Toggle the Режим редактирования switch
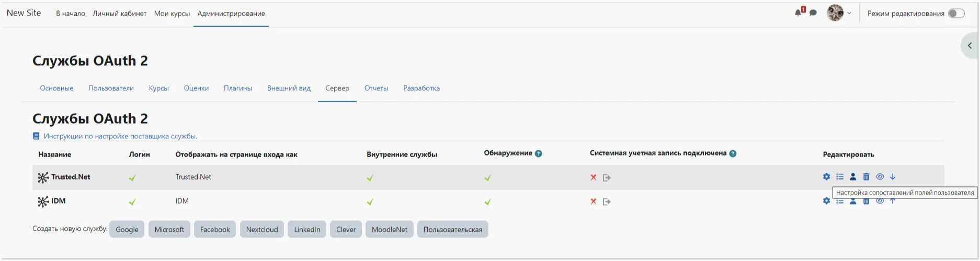 pos(956,14)
